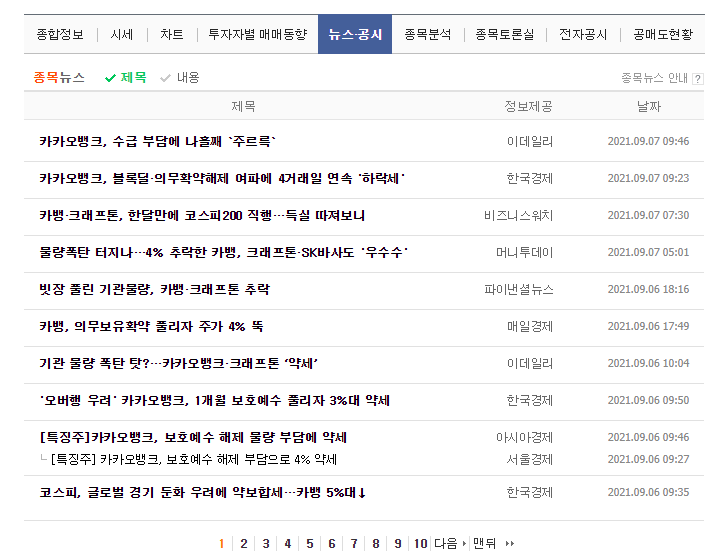
Task: Click source 아시아경제
Action: (524, 438)
